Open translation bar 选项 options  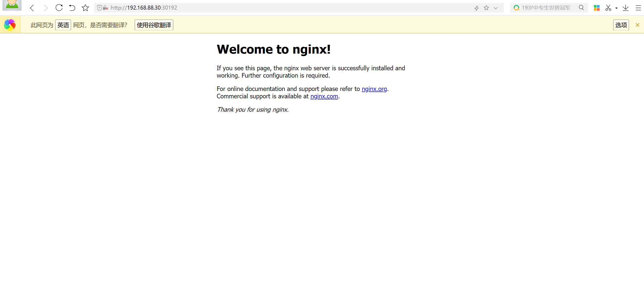tap(621, 25)
